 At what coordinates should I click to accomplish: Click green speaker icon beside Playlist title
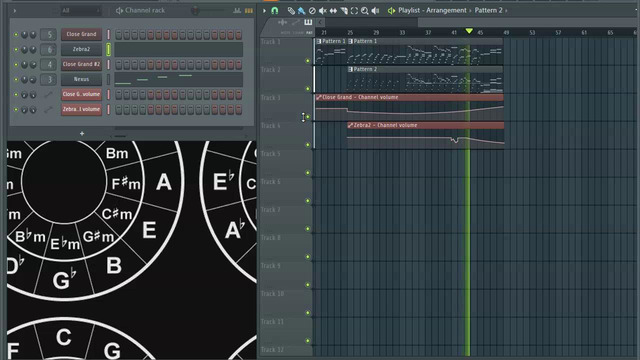click(391, 11)
